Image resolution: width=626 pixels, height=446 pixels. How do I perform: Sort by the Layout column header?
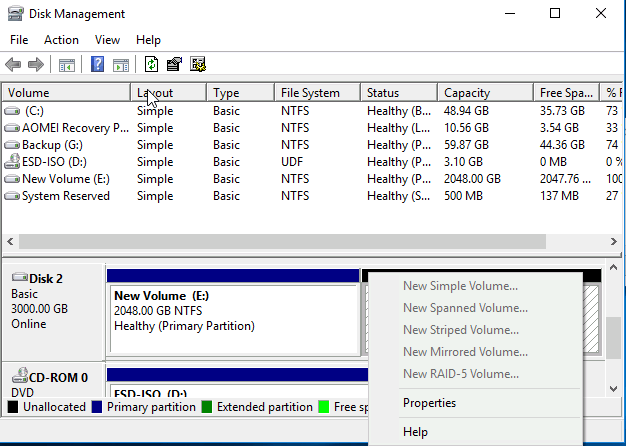pos(168,93)
